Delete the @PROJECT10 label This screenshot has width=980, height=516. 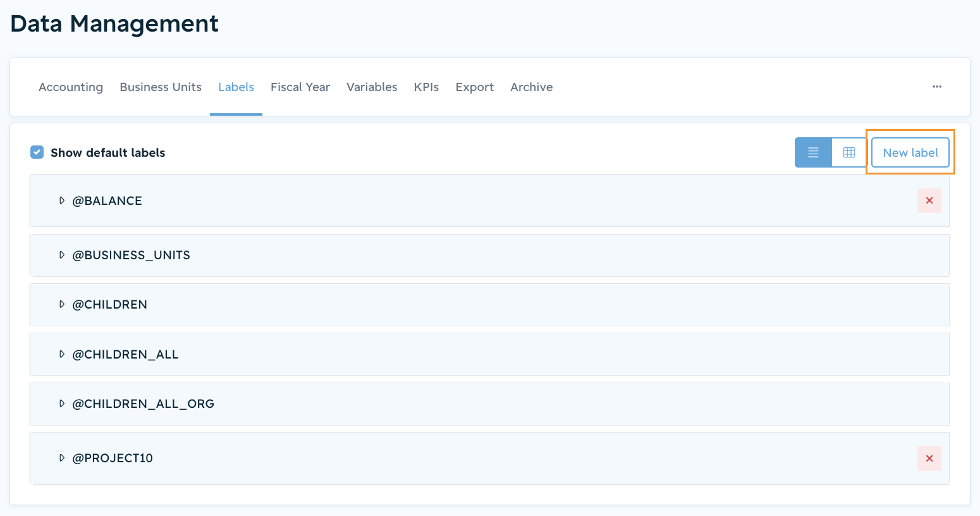[929, 458]
